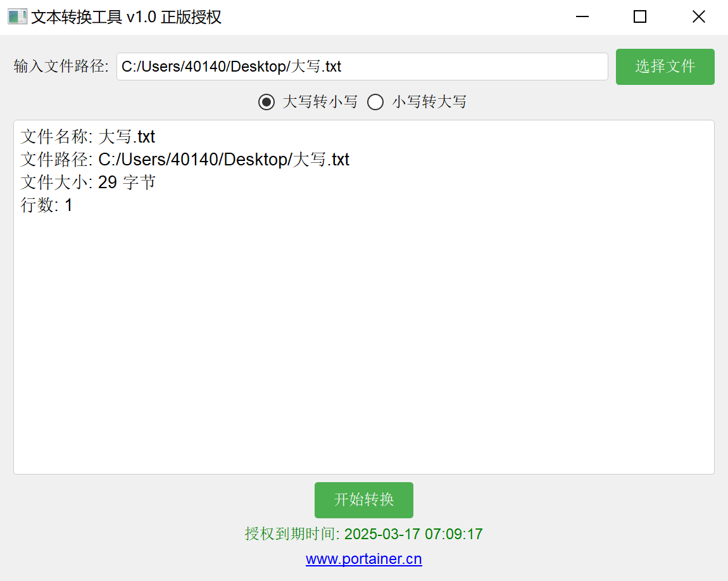This screenshot has width=728, height=581.
Task: Click empty area of file info text box
Action: (x=363, y=344)
